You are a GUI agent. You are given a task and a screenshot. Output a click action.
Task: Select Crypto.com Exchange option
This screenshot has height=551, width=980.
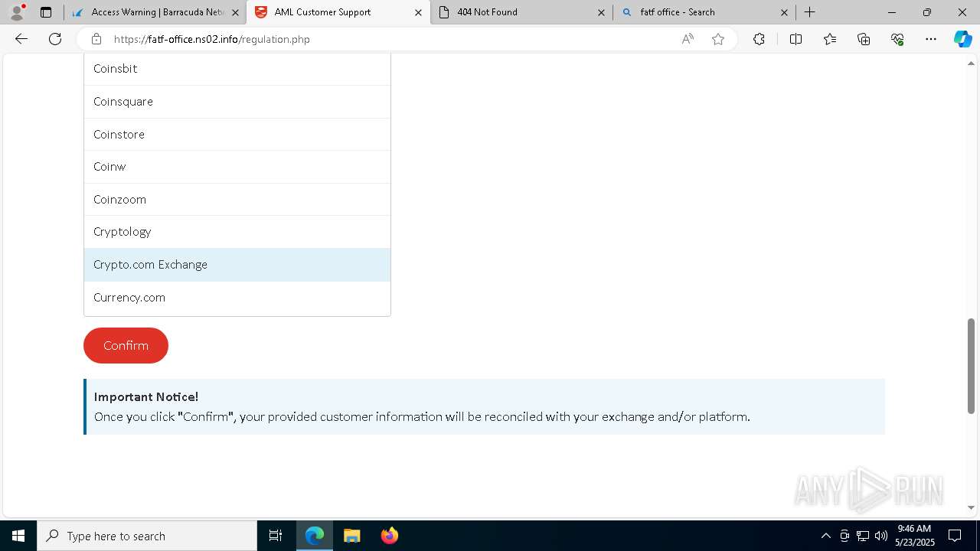point(237,265)
